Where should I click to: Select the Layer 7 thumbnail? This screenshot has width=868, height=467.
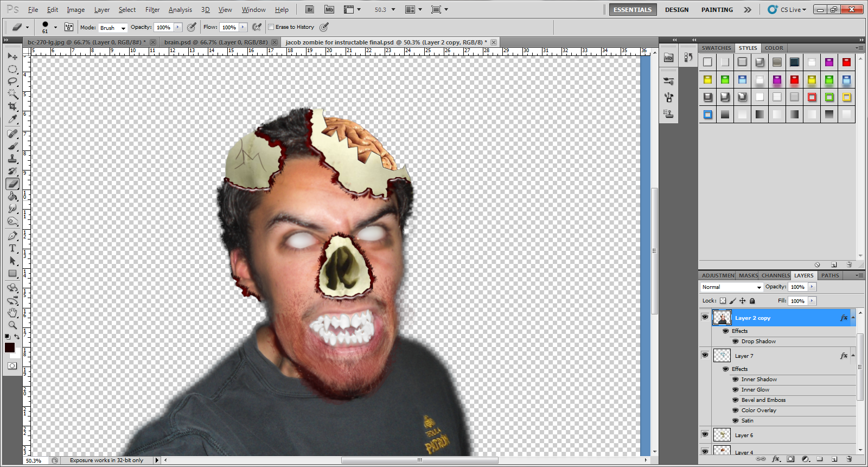tap(722, 356)
